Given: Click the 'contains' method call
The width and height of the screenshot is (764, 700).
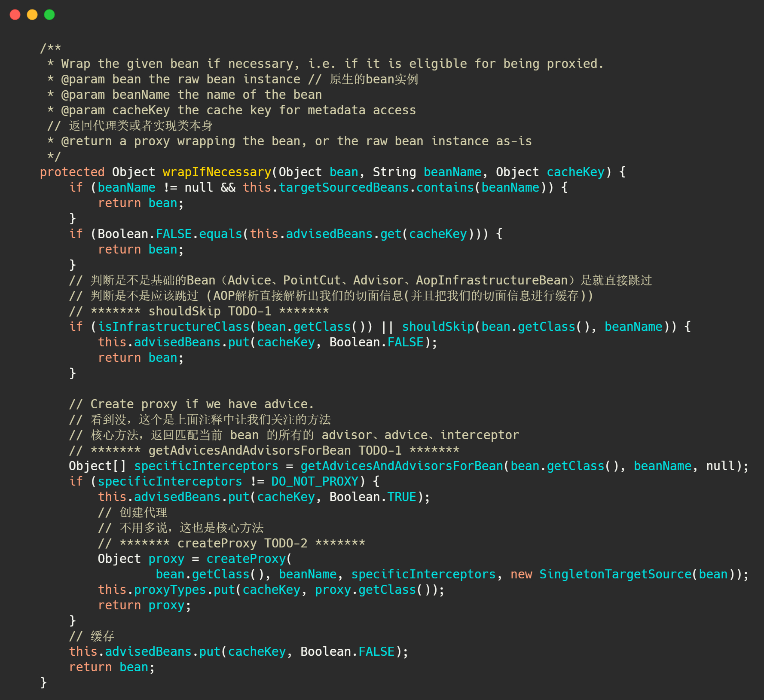Looking at the screenshot, I should [445, 187].
